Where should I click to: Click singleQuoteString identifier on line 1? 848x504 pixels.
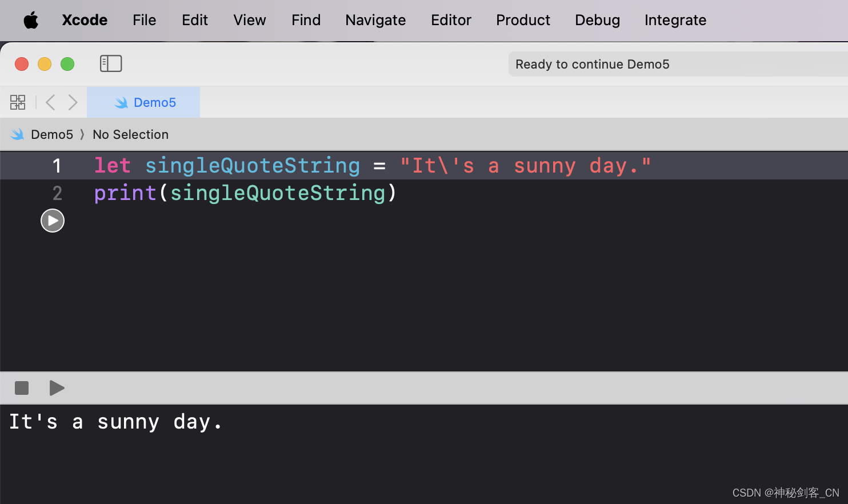(x=253, y=166)
